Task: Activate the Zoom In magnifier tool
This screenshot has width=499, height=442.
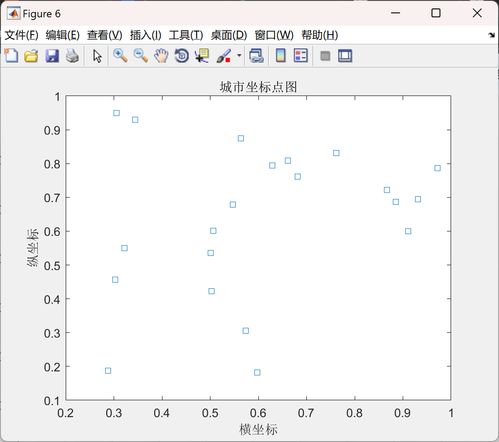Action: (x=120, y=56)
